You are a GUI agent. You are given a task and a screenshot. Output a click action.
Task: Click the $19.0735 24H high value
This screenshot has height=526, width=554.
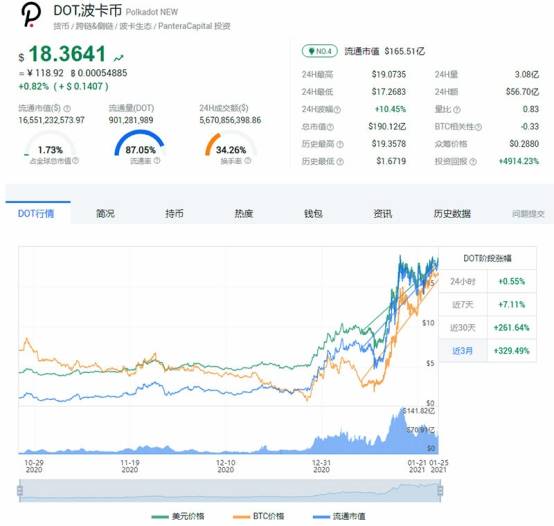tap(389, 75)
